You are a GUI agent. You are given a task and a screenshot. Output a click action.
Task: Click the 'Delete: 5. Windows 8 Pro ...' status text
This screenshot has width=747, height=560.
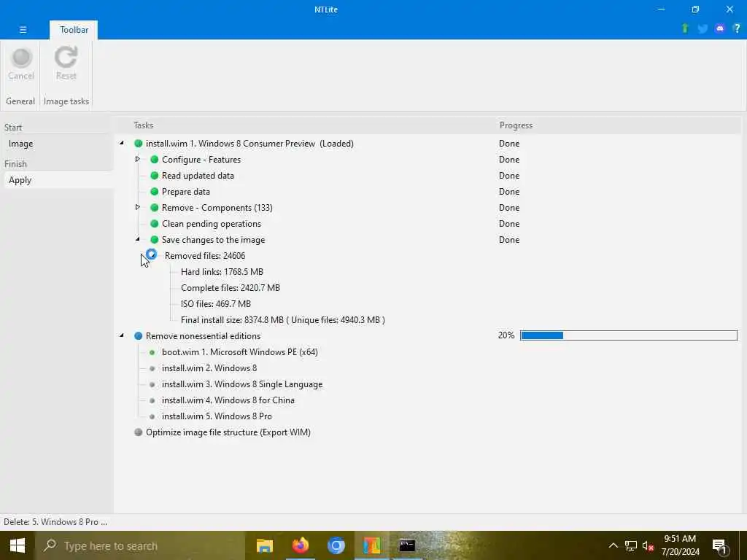click(55, 522)
